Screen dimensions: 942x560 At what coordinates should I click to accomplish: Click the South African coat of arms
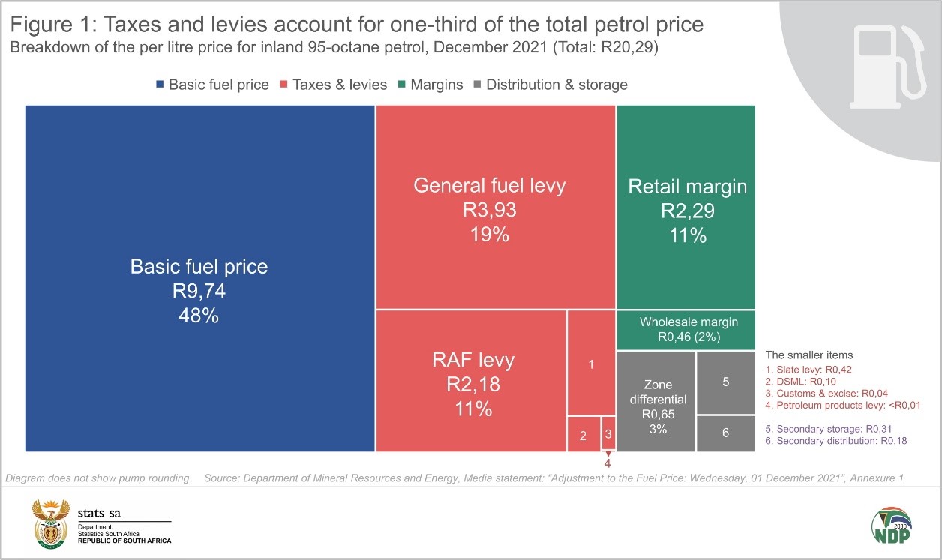tap(51, 523)
